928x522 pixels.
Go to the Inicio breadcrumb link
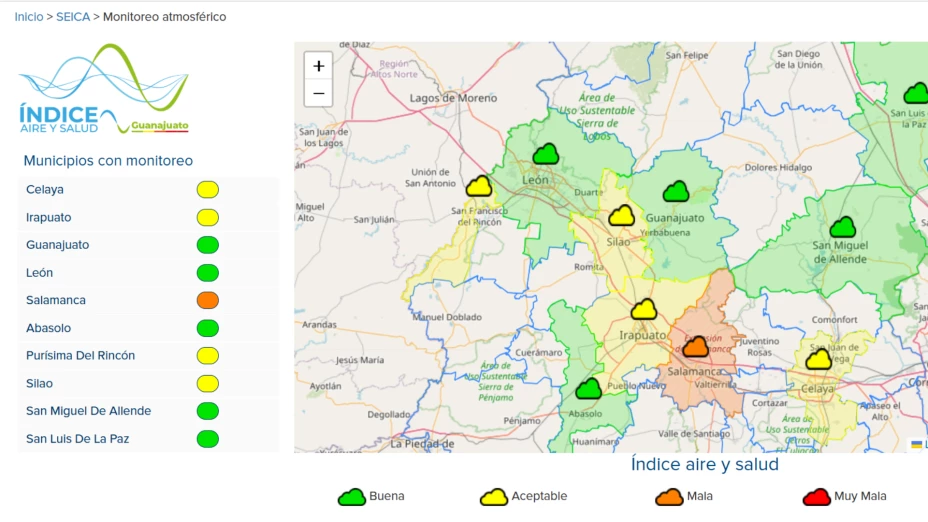29,17
